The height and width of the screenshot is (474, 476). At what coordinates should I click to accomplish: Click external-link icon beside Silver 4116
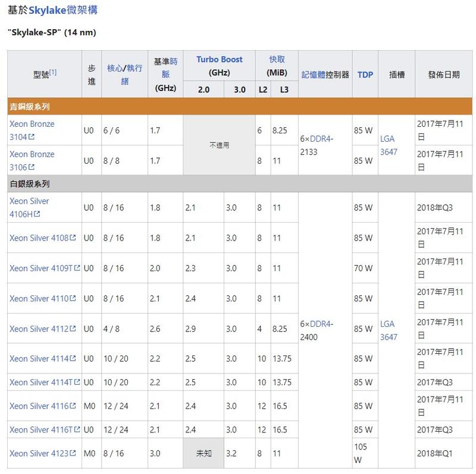pyautogui.click(x=73, y=406)
